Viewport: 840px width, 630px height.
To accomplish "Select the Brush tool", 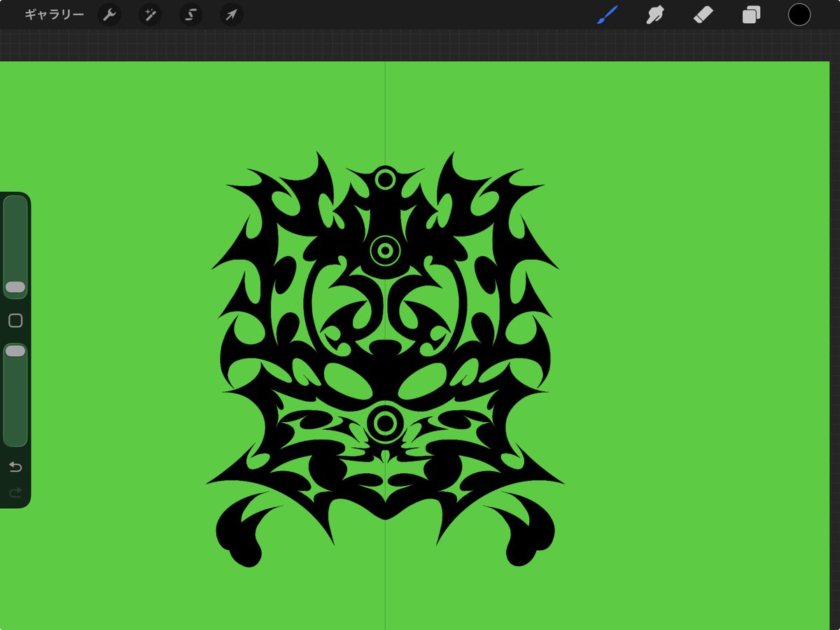I will [607, 15].
